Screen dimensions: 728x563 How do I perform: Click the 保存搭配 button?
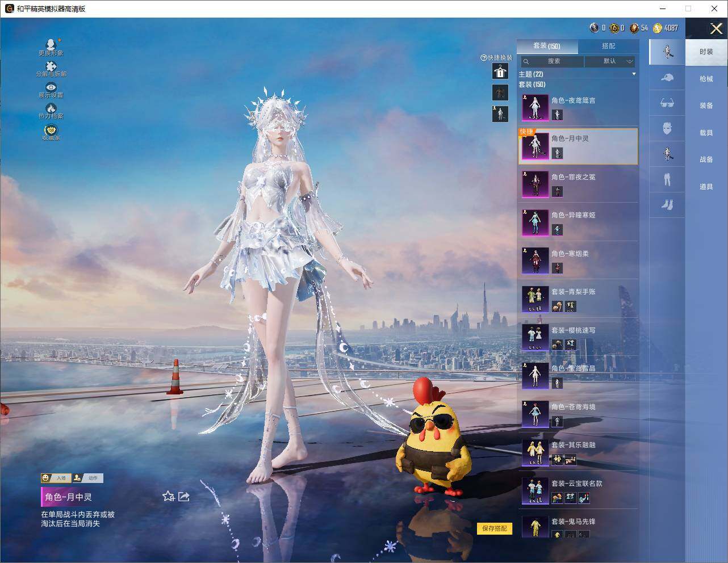tap(495, 528)
